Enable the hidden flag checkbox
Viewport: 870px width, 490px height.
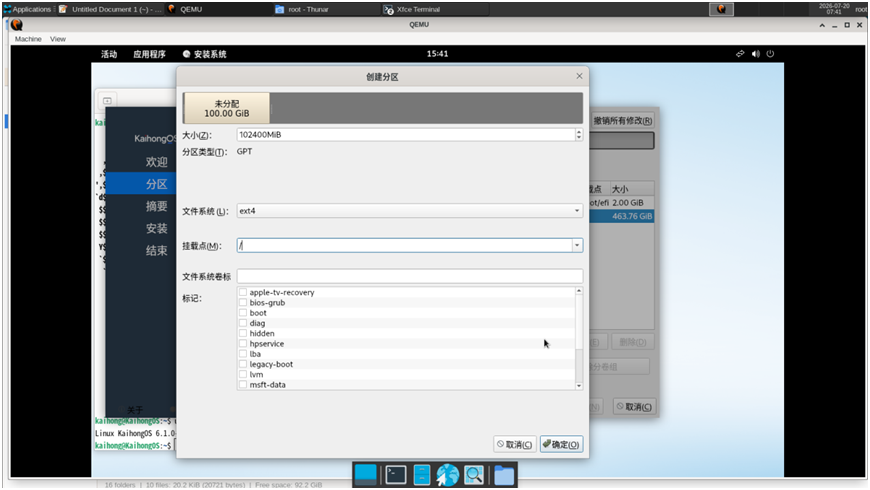[x=243, y=333]
